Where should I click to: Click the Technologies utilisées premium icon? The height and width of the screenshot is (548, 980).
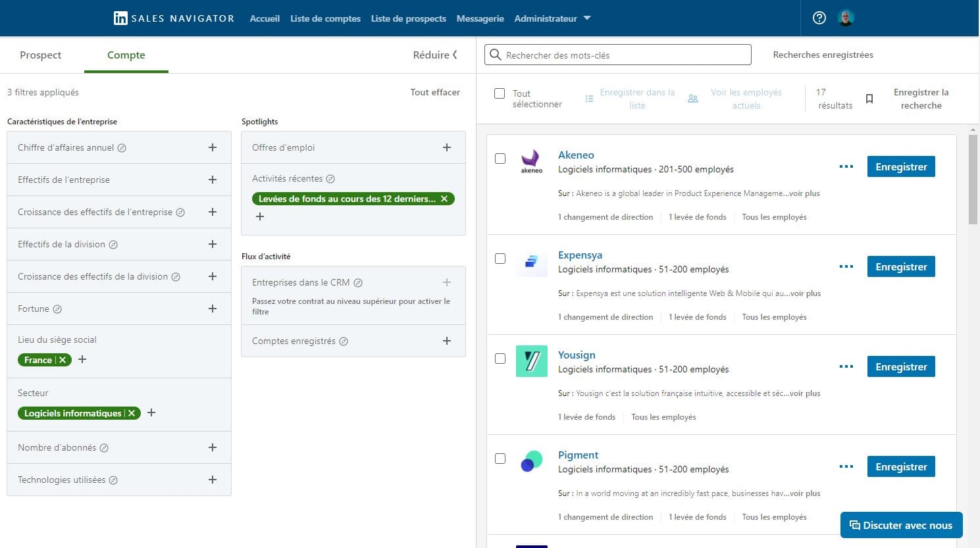pos(113,480)
